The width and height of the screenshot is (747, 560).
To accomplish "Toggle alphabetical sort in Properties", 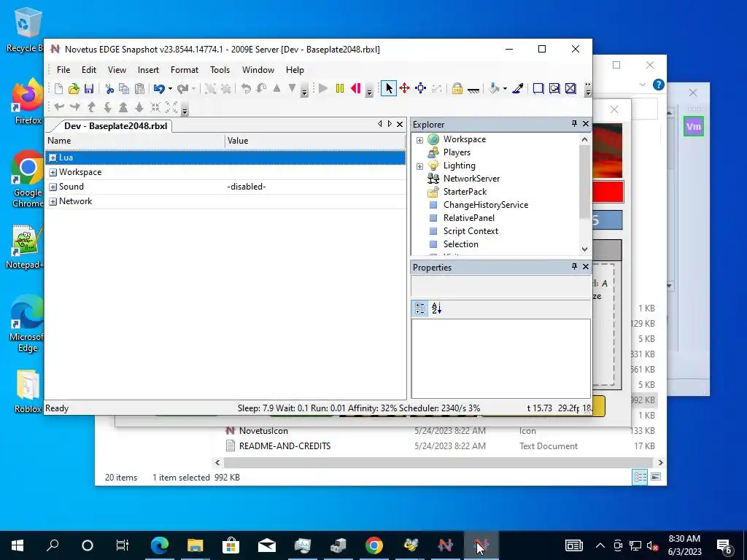I will (x=436, y=308).
